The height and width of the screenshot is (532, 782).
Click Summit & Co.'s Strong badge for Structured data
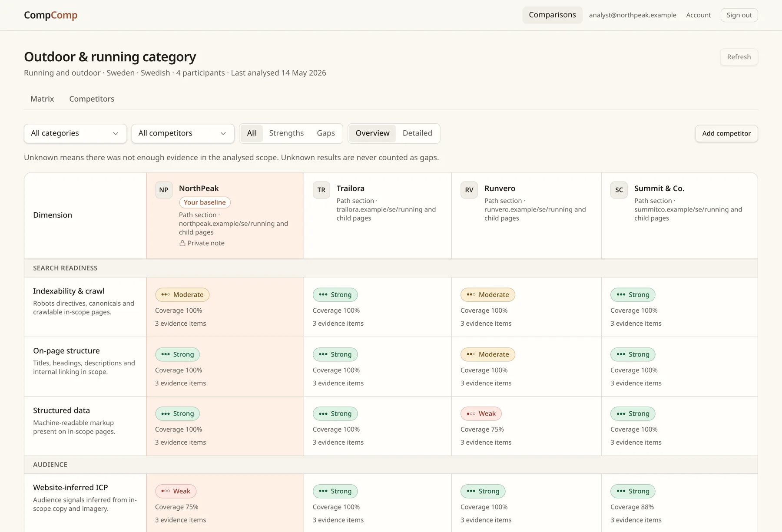(x=633, y=414)
